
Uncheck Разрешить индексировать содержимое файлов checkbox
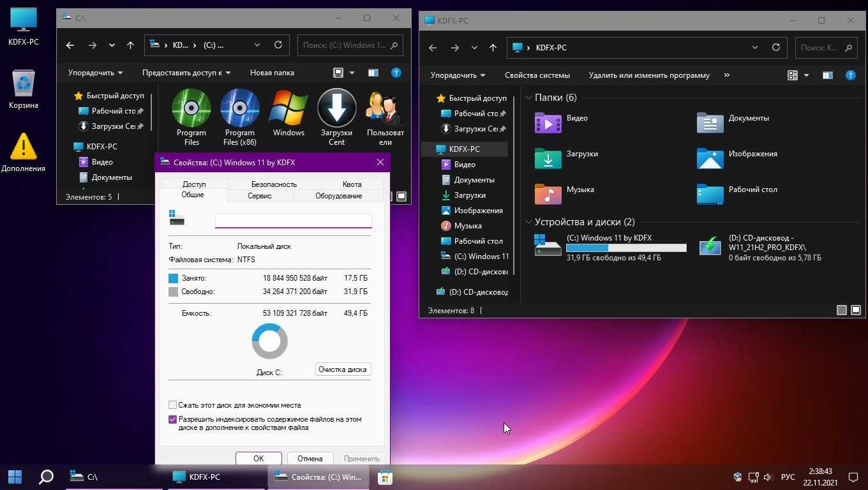click(x=172, y=420)
